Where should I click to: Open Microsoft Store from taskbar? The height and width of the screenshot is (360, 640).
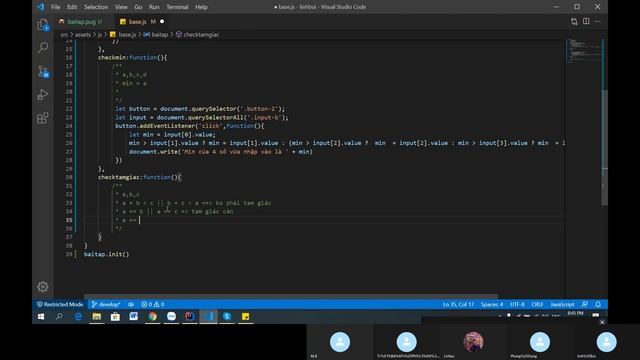coord(115,316)
